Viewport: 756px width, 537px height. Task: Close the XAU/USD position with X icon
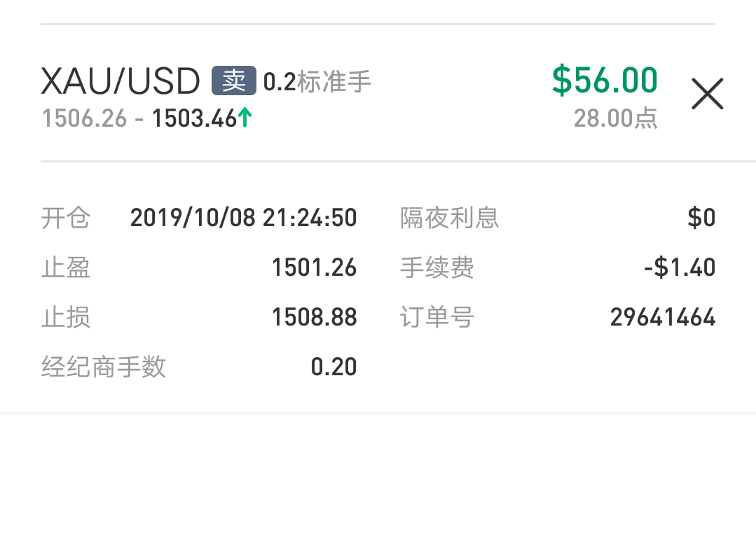707,93
